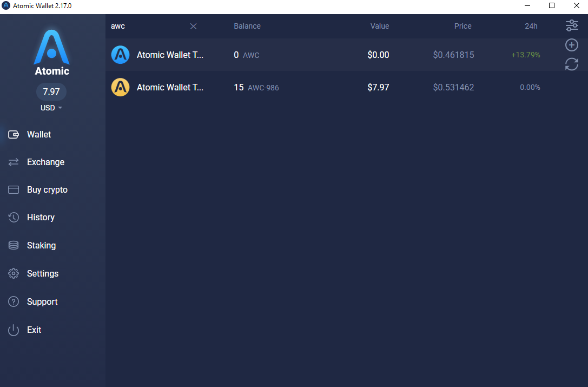Click the yellow AWC-986 token logo
The image size is (588, 387).
pos(121,87)
